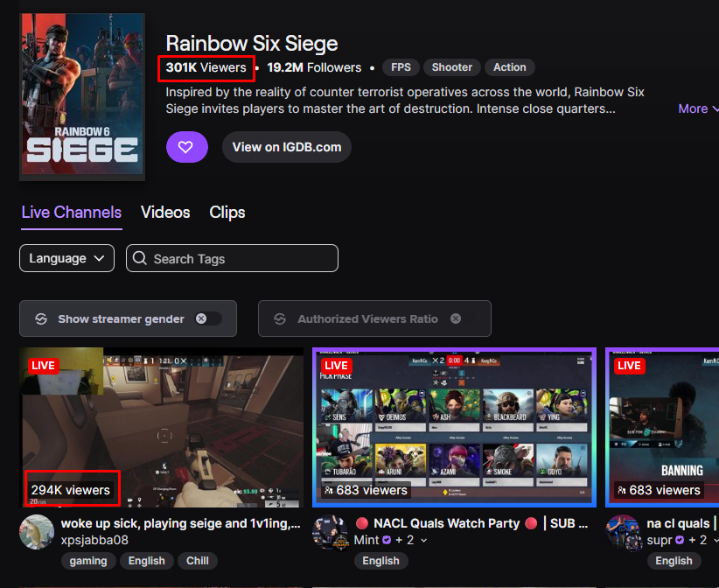Open stream title woke up sick, playing seige

click(181, 523)
